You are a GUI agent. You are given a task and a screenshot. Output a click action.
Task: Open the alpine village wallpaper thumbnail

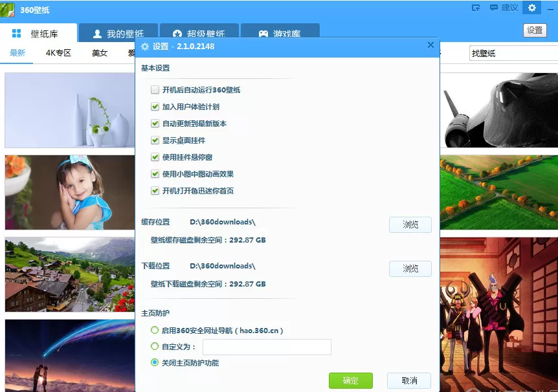coord(70,274)
